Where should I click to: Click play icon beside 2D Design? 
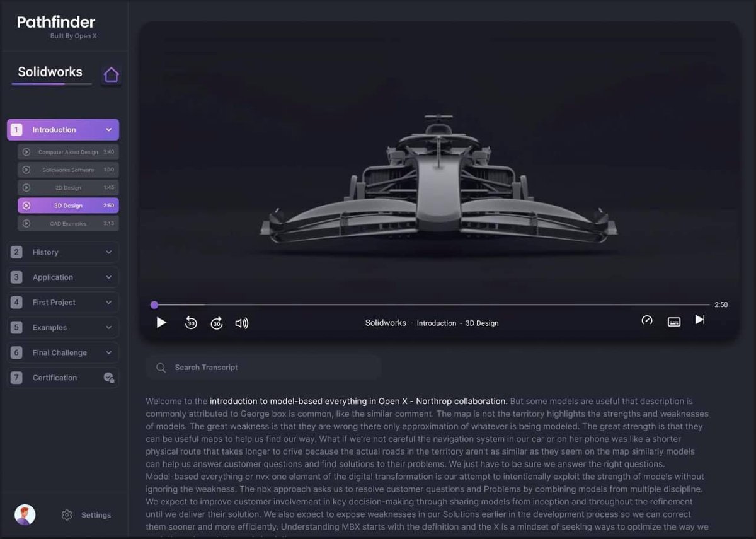pos(26,187)
